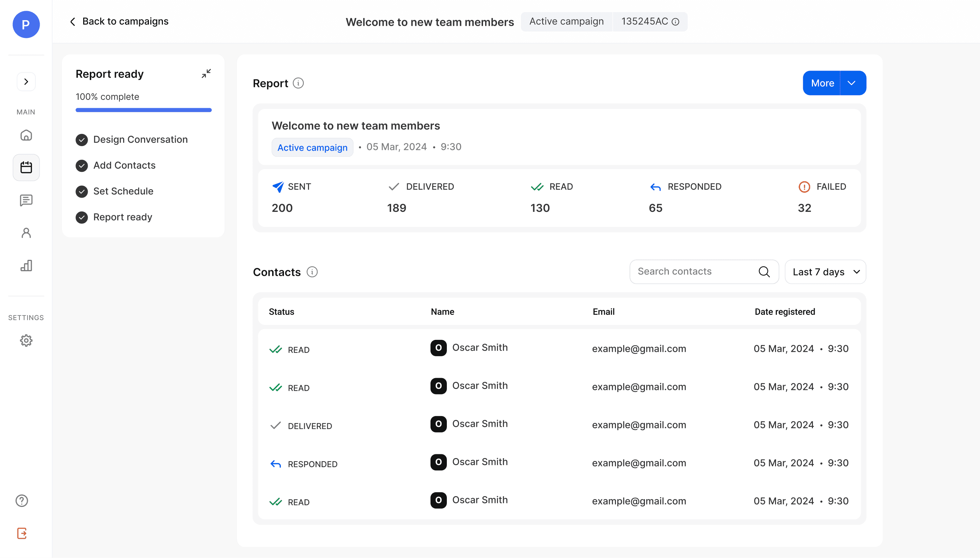The height and width of the screenshot is (558, 980).
Task: Click the sent count 200
Action: coord(282,208)
